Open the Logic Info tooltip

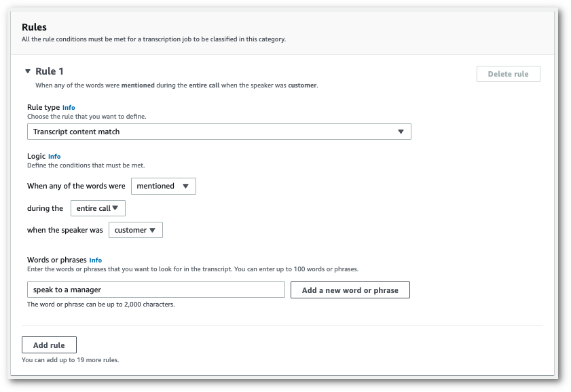coord(55,156)
